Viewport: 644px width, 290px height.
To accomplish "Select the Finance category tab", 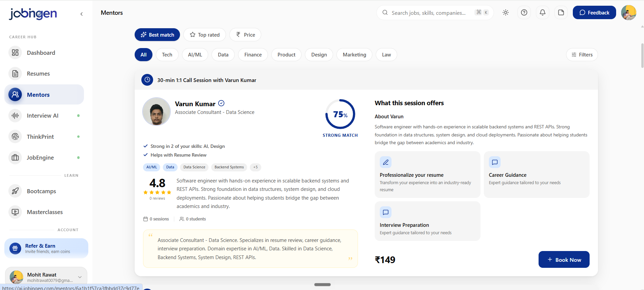I will 253,54.
